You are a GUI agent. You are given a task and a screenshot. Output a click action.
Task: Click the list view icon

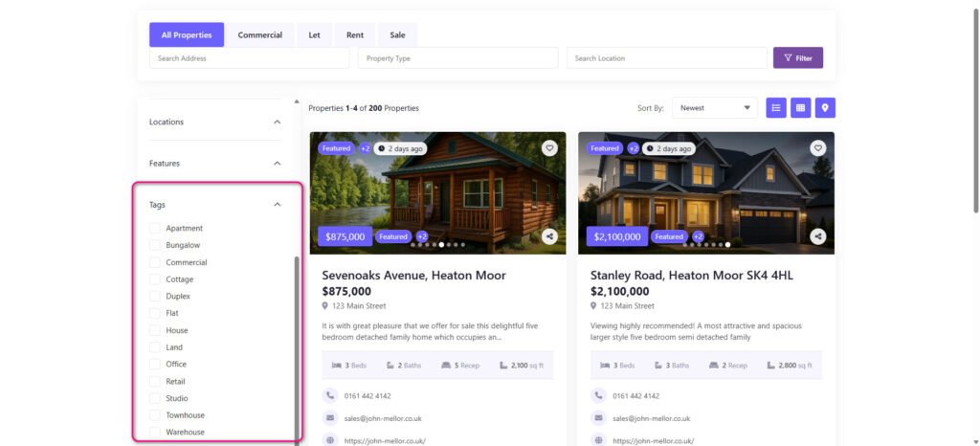tap(776, 108)
